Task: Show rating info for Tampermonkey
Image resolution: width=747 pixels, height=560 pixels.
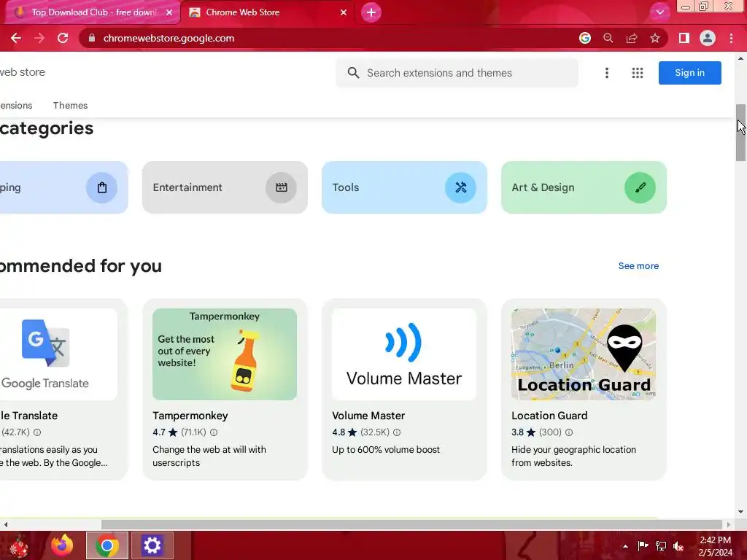Action: point(214,432)
